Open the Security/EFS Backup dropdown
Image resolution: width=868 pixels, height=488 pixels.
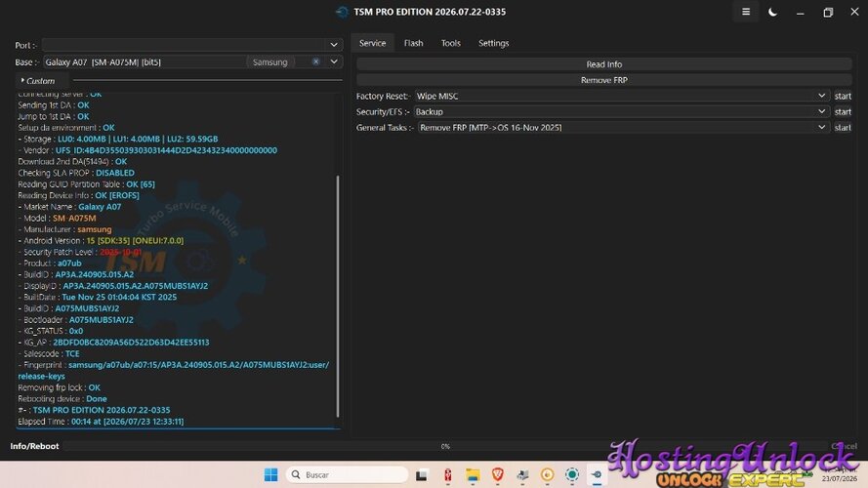coord(622,112)
